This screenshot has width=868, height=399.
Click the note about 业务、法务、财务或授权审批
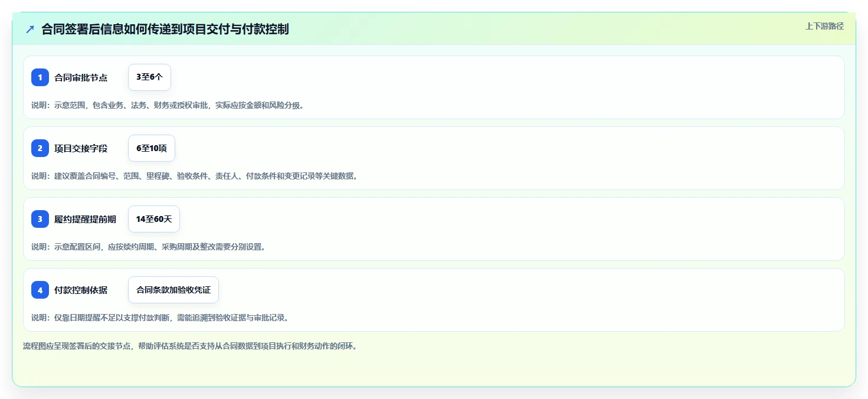tap(168, 105)
